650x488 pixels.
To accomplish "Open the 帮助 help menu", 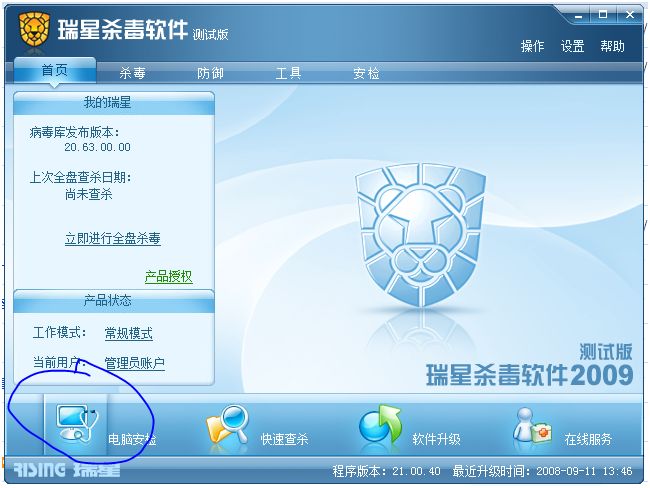I will tap(612, 46).
